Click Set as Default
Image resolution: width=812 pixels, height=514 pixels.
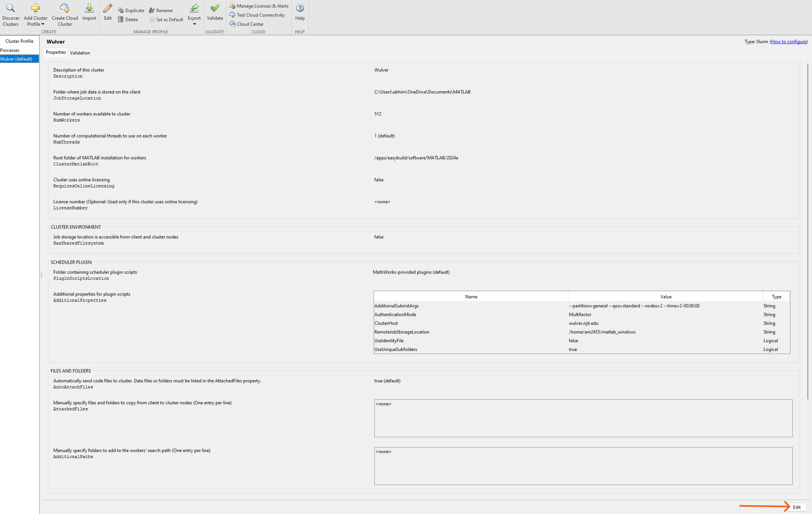(x=166, y=19)
